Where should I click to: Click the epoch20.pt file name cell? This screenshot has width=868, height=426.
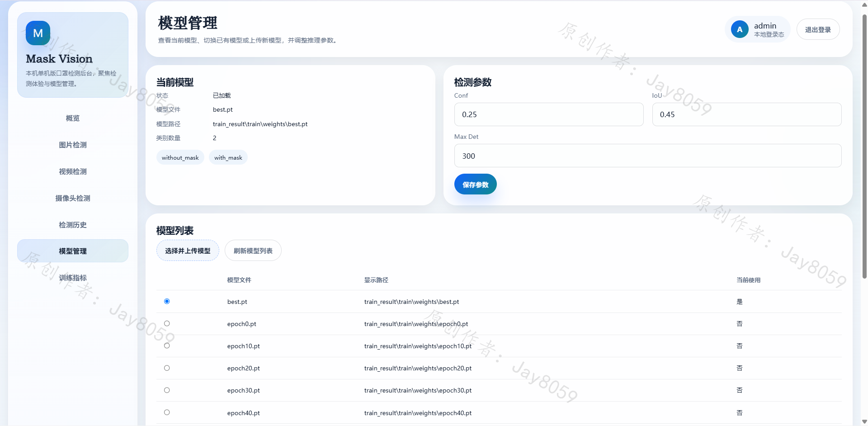tap(244, 368)
